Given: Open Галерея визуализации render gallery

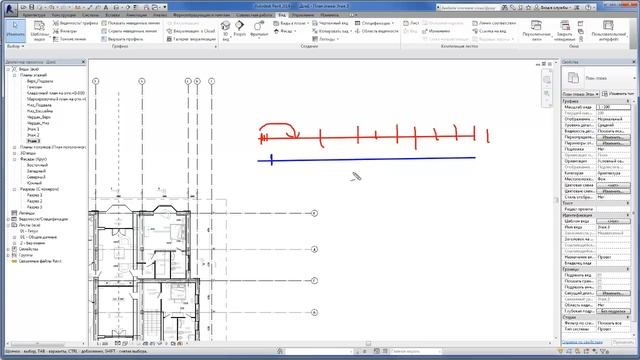Looking at the screenshot, I should (191, 39).
